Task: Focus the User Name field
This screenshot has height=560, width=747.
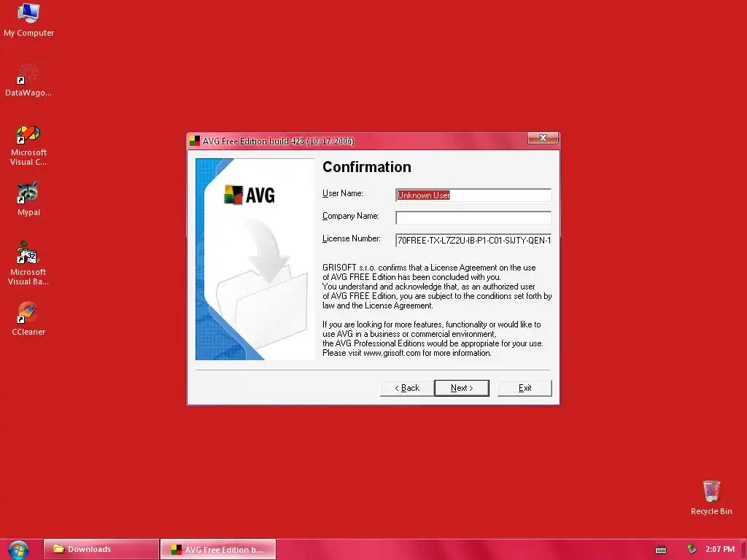Action: [x=473, y=195]
